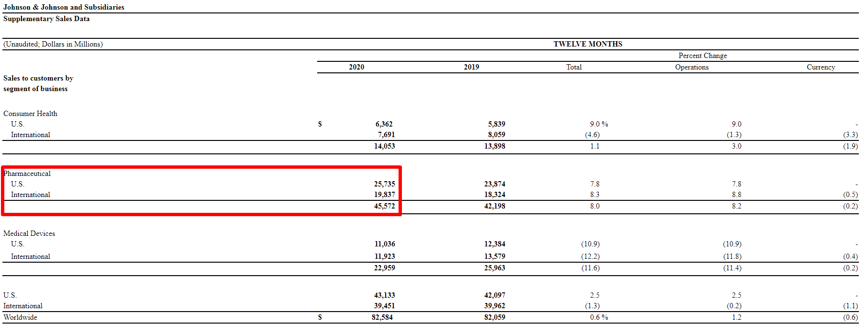868x325 pixels.
Task: Select the 'TWELVE MONTHS' header
Action: [x=588, y=44]
